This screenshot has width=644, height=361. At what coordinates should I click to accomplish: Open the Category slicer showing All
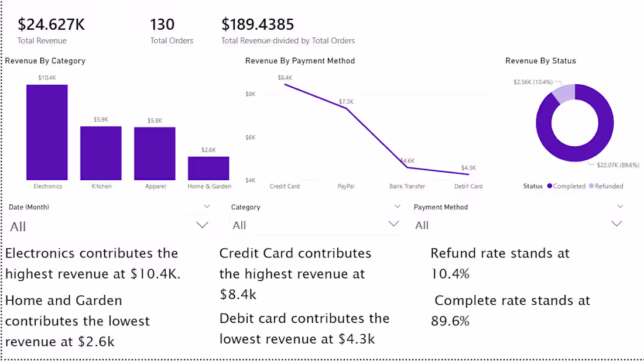[x=393, y=224]
